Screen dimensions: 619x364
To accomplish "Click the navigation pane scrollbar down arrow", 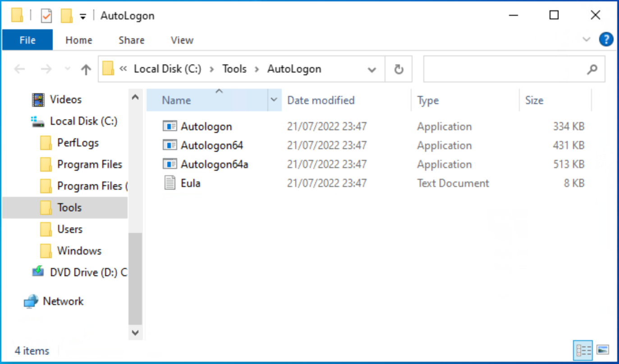I will pos(135,332).
